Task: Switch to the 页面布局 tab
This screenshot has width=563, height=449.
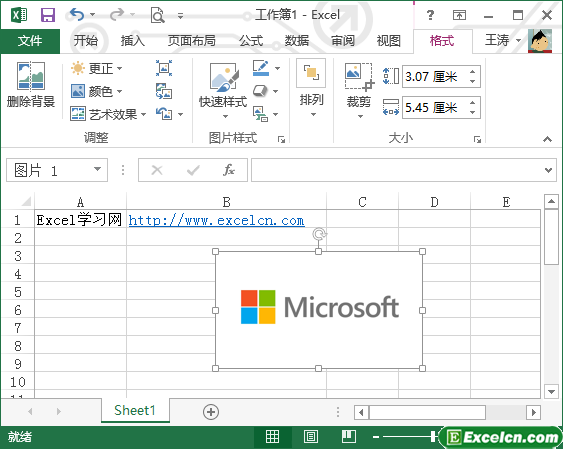Action: (x=192, y=41)
